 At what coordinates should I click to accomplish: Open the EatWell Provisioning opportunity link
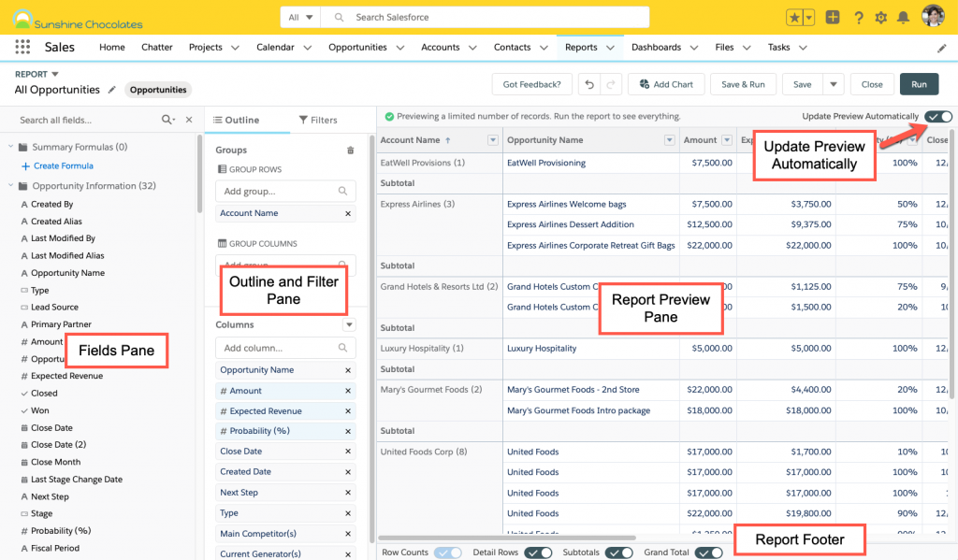tap(546, 163)
